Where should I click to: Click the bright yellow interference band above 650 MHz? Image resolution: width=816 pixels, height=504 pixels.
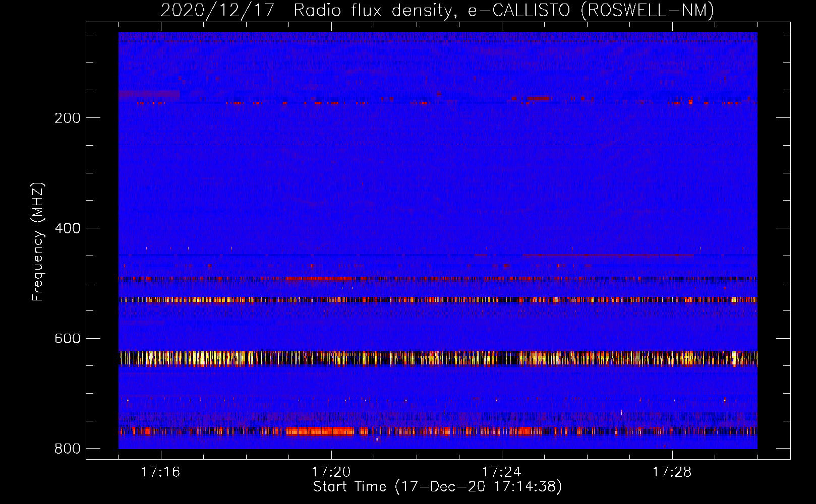pyautogui.click(x=438, y=358)
